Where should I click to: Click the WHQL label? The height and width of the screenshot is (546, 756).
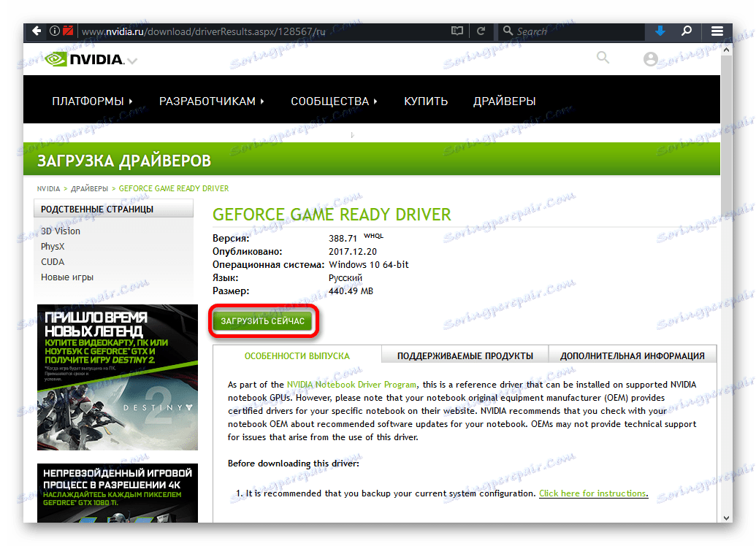point(374,236)
